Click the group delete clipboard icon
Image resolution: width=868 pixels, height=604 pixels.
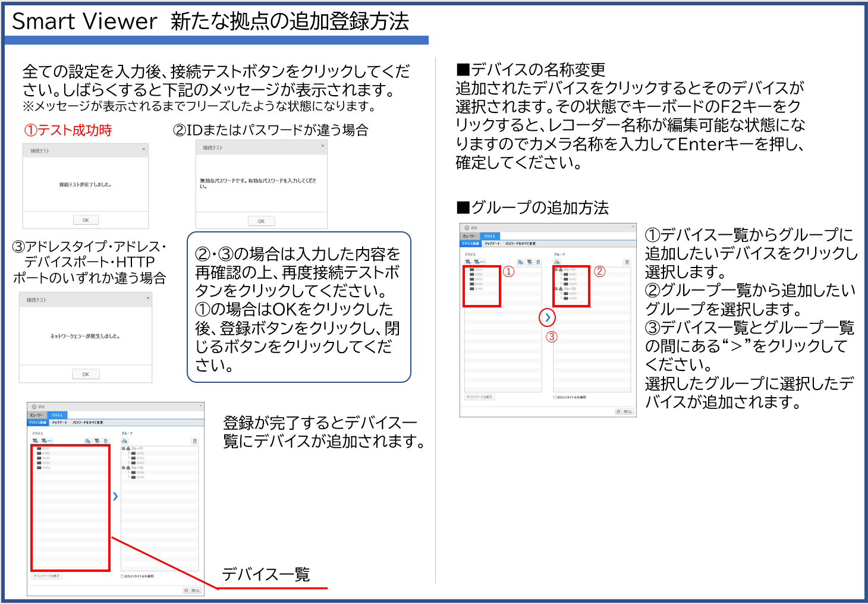(x=193, y=440)
